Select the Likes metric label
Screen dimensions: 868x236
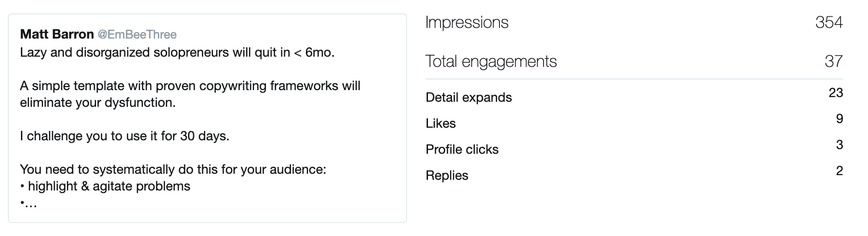[441, 124]
